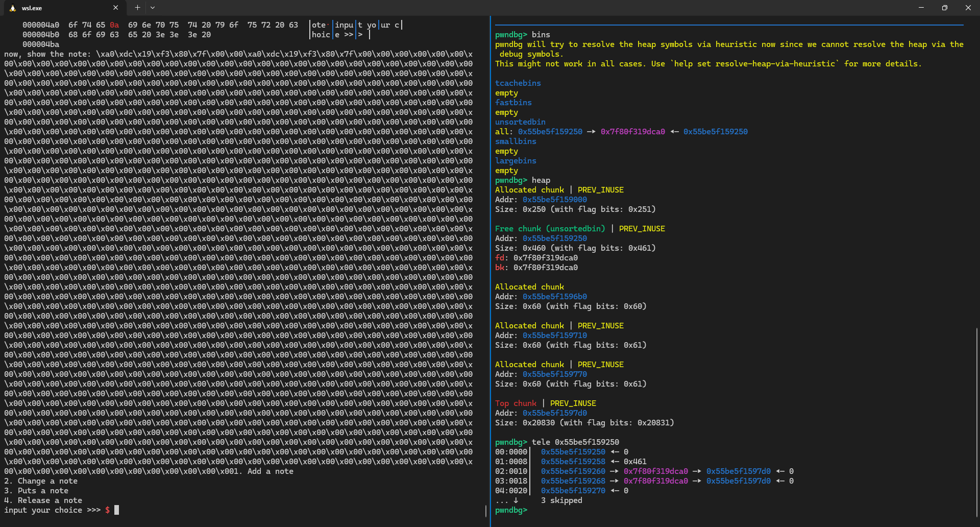
Task: Click the pwndbg prompt at the bottom
Action: point(511,510)
